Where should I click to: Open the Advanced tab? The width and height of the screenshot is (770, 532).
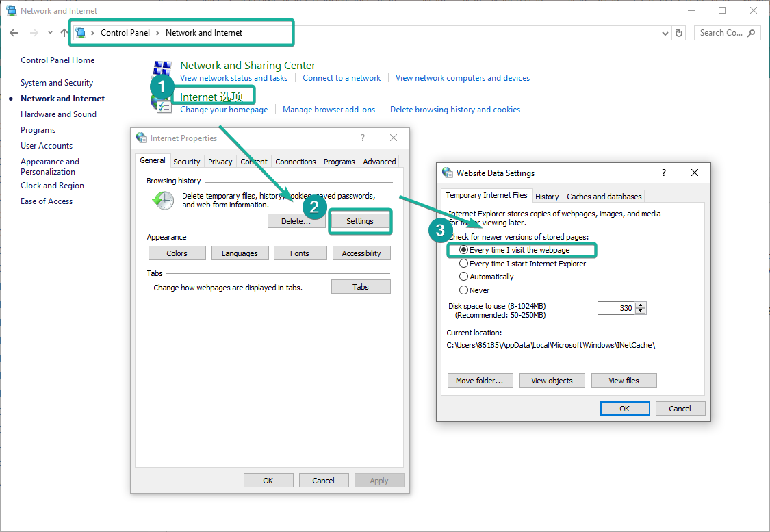coord(380,162)
